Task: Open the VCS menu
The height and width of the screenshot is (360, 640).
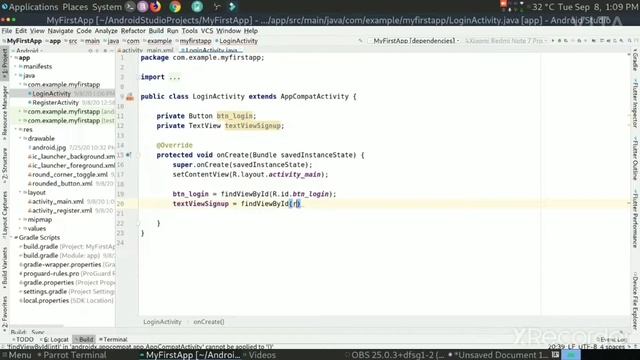Action: (207, 31)
